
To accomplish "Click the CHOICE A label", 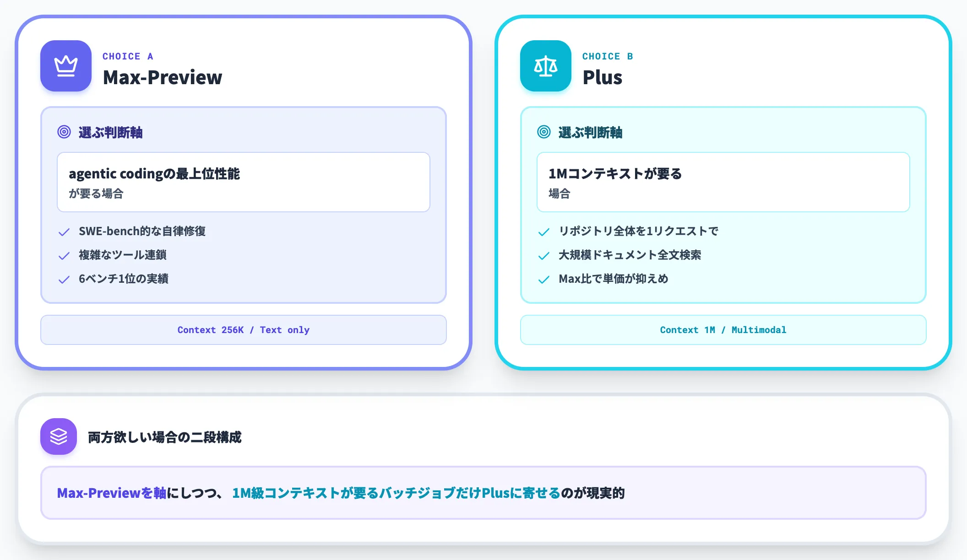I will point(128,56).
